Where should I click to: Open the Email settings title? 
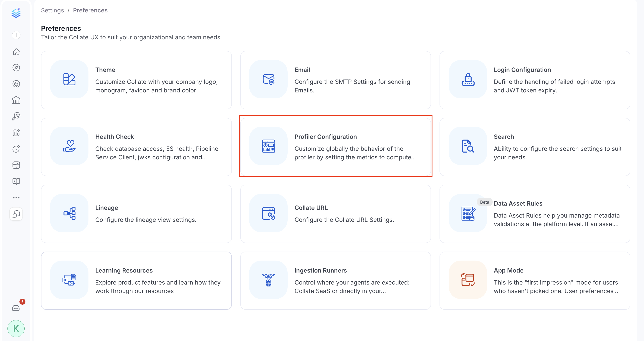point(302,70)
